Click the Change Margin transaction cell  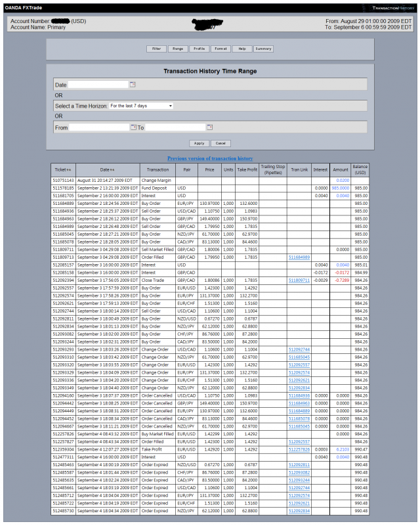(156, 181)
